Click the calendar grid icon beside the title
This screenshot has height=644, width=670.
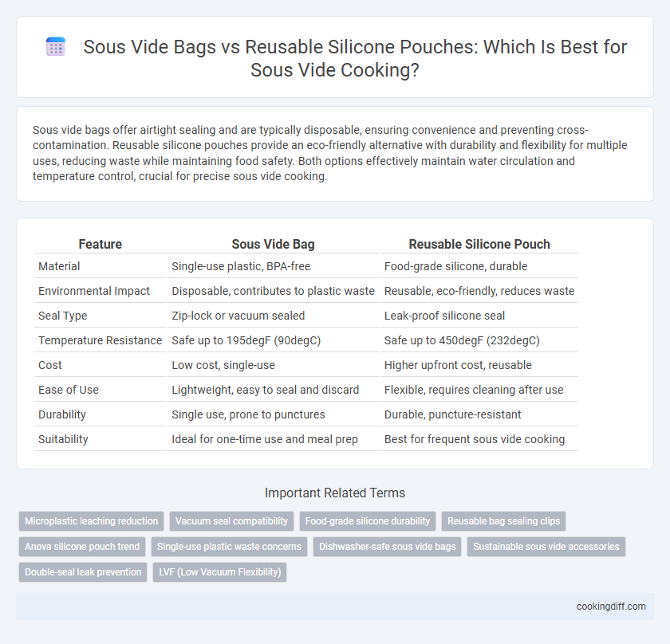[56, 46]
